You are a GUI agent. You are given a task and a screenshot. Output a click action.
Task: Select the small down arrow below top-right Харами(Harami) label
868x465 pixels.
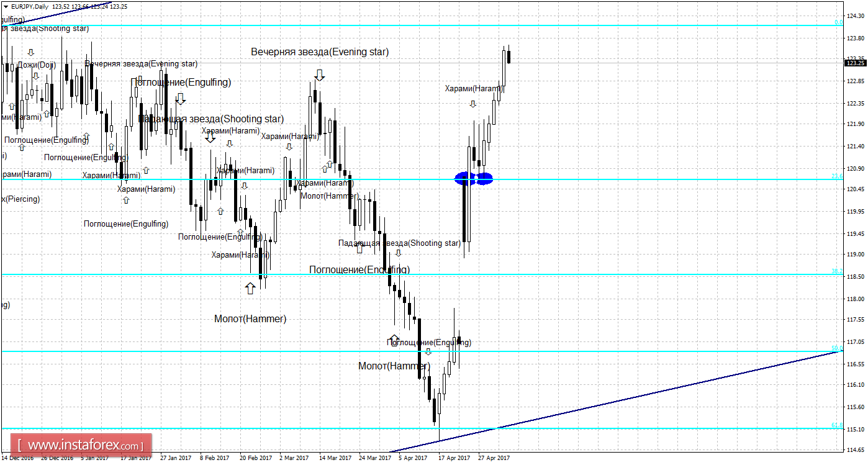472,104
